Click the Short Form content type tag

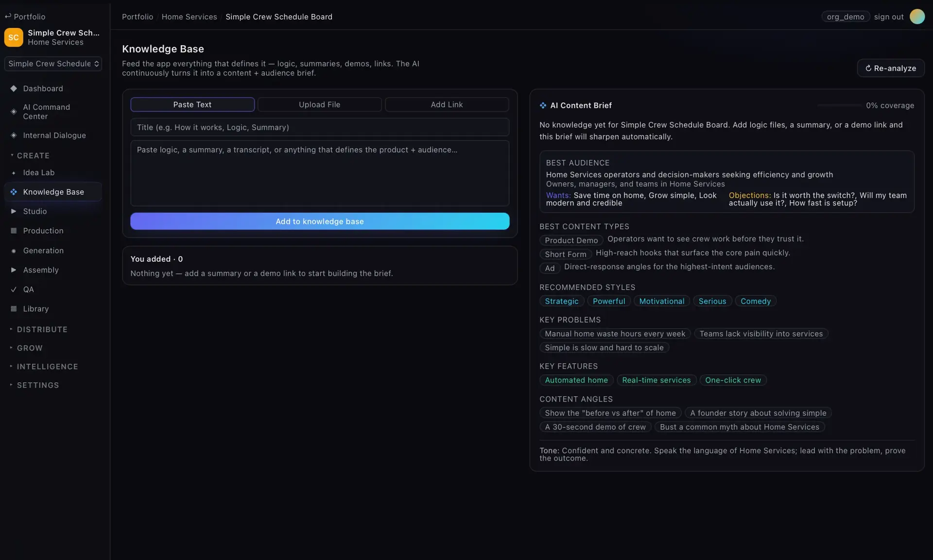[x=565, y=254]
